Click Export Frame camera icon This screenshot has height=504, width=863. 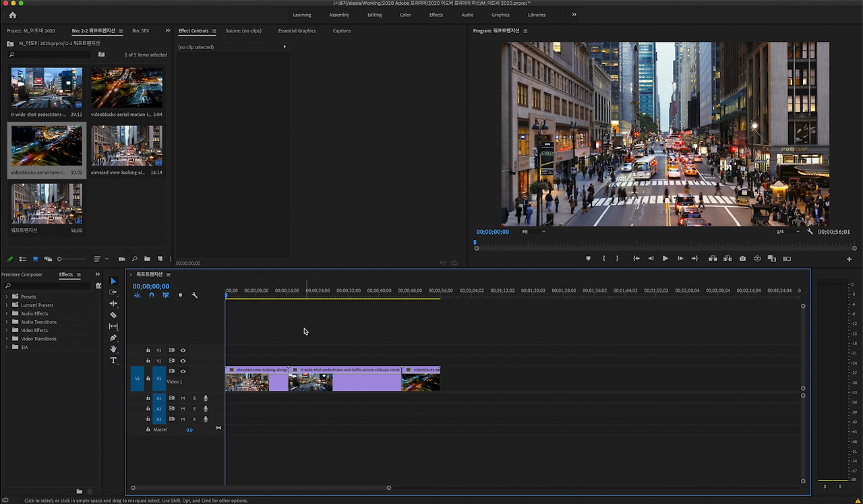[x=742, y=259]
